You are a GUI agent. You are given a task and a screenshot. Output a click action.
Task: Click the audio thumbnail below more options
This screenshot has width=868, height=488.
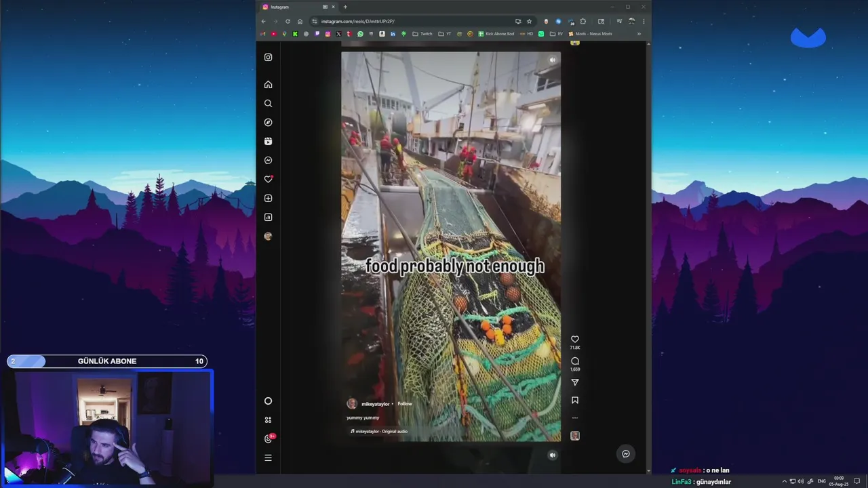(x=575, y=436)
